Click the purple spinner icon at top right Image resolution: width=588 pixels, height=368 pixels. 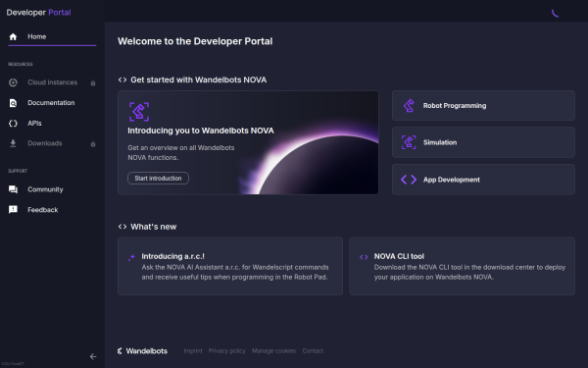(x=555, y=13)
